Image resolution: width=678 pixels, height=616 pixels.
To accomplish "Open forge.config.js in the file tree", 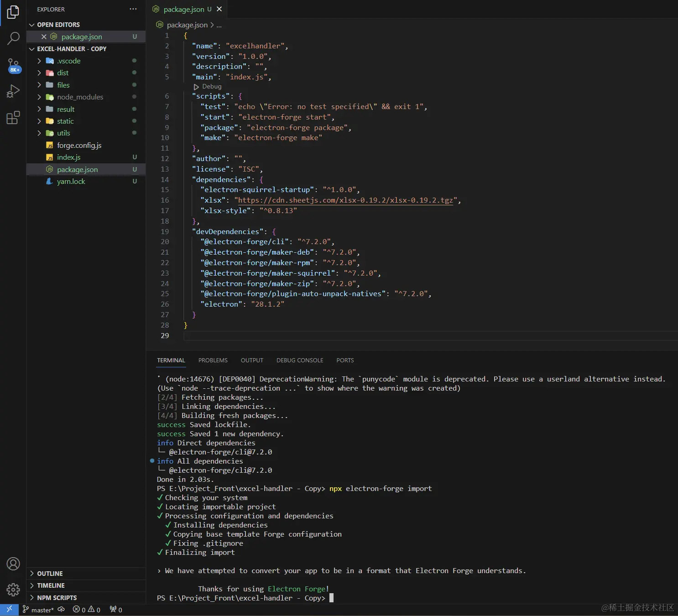I will coord(86,145).
